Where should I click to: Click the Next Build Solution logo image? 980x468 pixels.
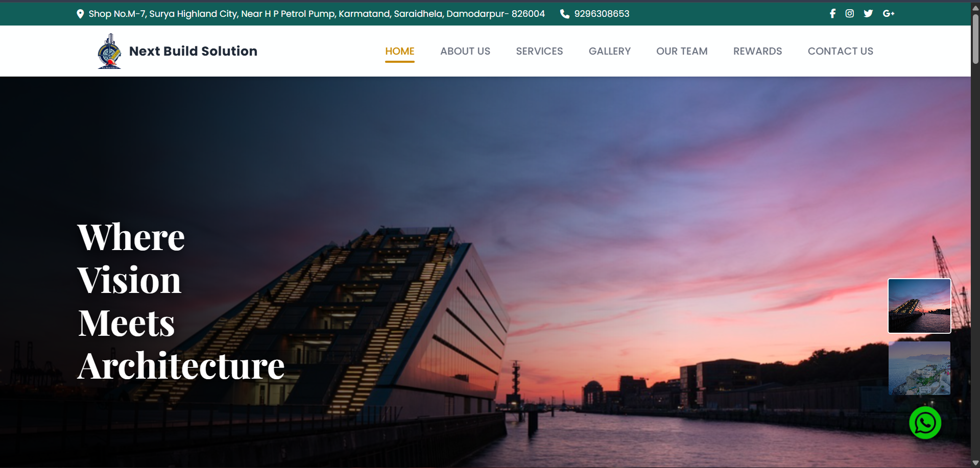109,52
